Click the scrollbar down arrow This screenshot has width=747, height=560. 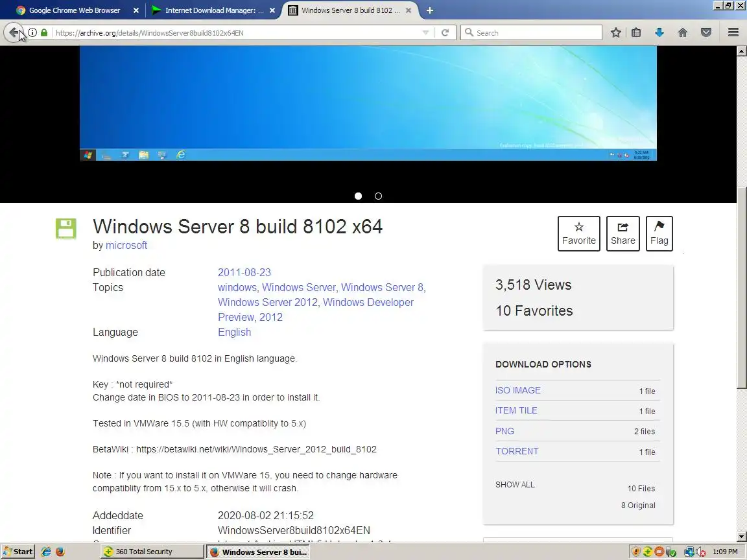click(741, 537)
